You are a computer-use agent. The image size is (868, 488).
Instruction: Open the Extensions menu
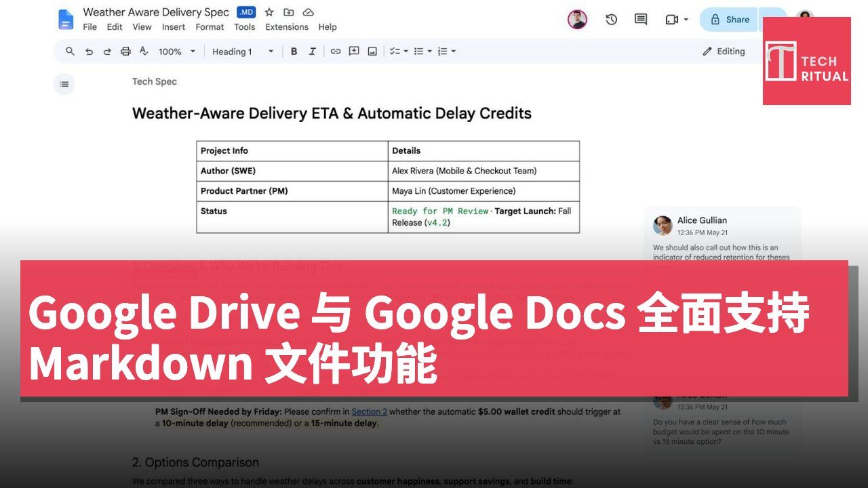pos(287,27)
